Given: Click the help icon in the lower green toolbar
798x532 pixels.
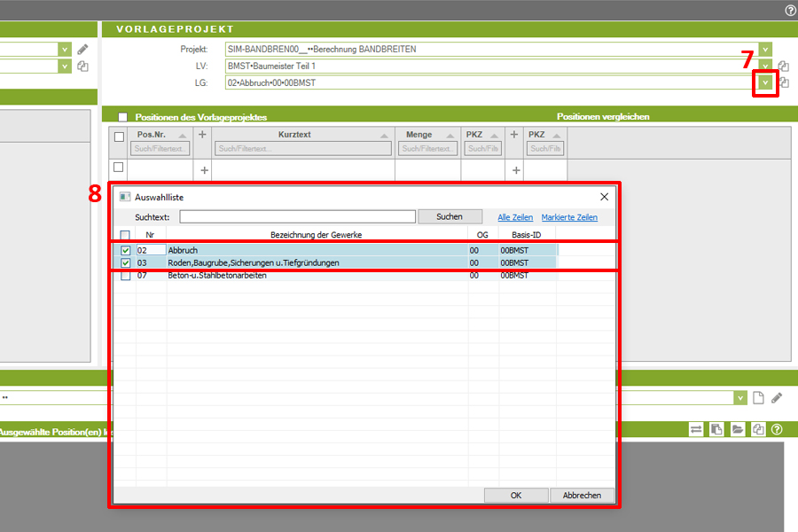Looking at the screenshot, I should [x=778, y=429].
